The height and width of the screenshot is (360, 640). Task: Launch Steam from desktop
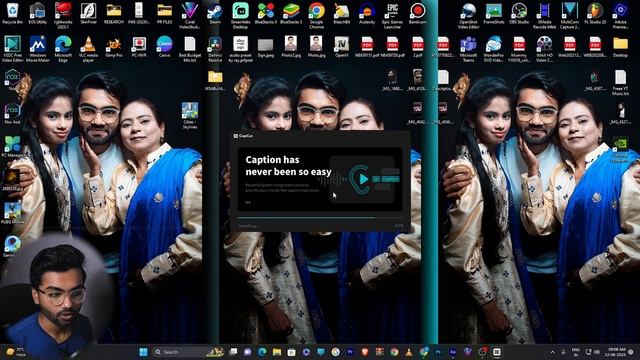[215, 13]
